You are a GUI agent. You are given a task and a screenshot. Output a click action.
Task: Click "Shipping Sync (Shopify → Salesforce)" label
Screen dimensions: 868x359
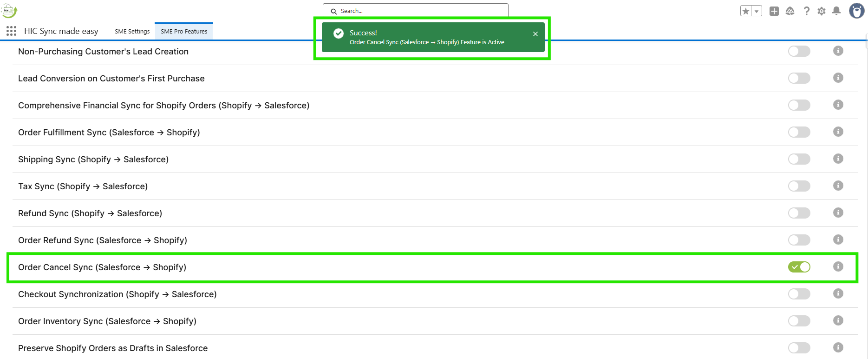pos(93,160)
